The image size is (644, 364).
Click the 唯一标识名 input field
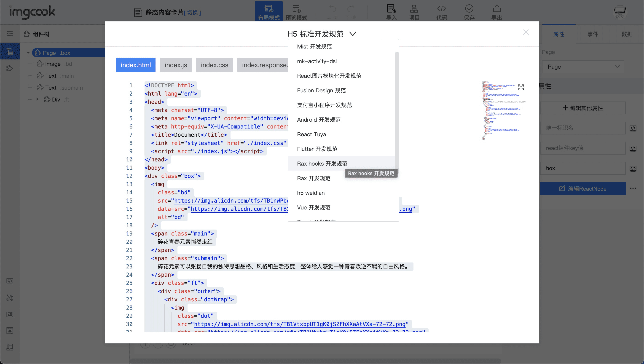coord(583,128)
